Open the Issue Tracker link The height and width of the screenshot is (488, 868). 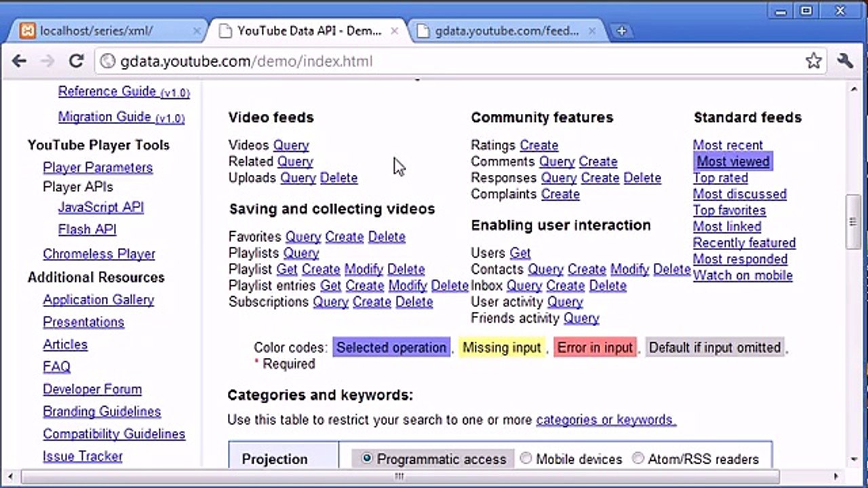point(83,456)
